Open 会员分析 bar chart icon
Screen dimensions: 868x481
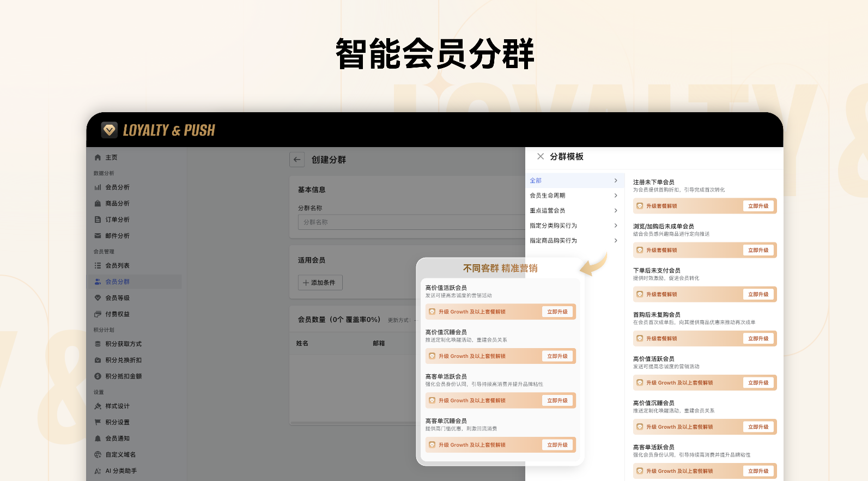(x=98, y=187)
